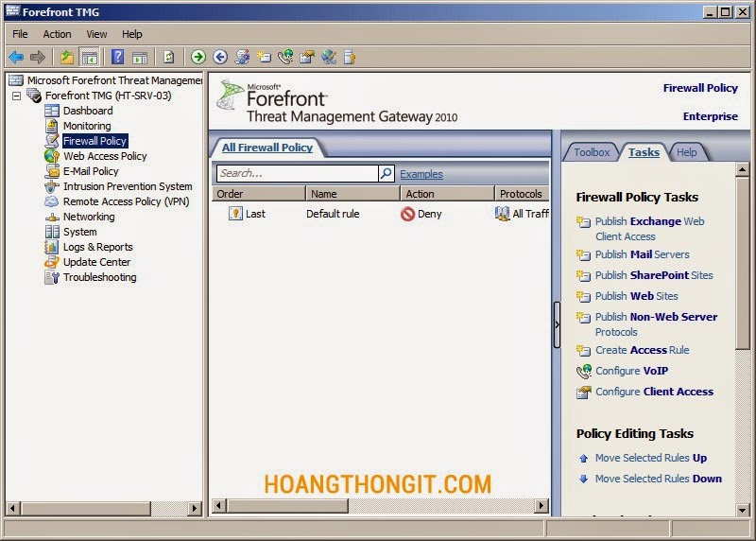Viewport: 756px width, 541px height.
Task: Click the gears icon right of blue left-arrow
Action: [x=242, y=57]
